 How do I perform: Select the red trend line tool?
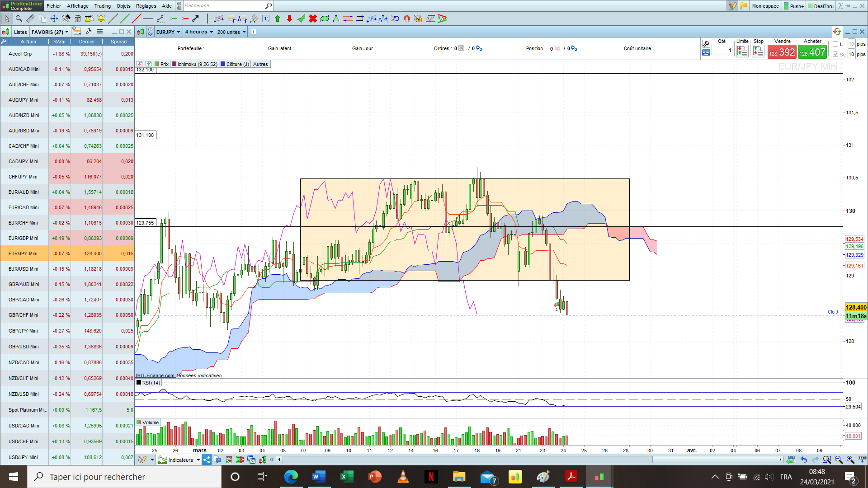point(136,19)
